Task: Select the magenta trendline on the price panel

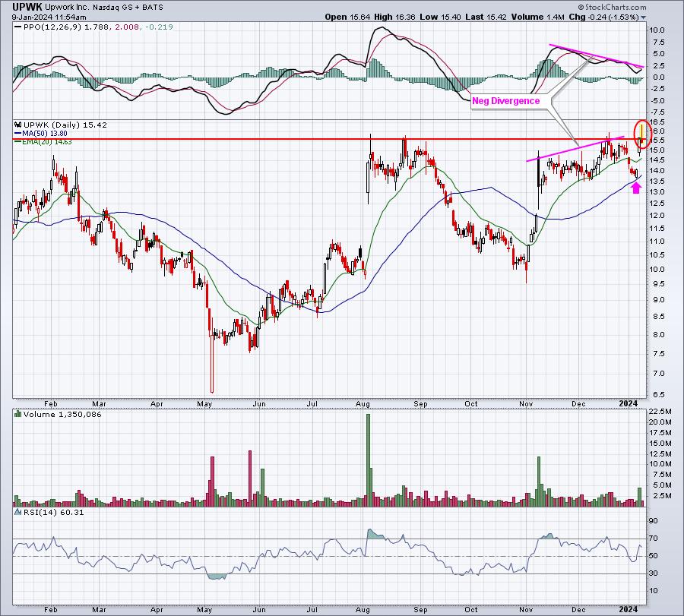Action: 575,149
